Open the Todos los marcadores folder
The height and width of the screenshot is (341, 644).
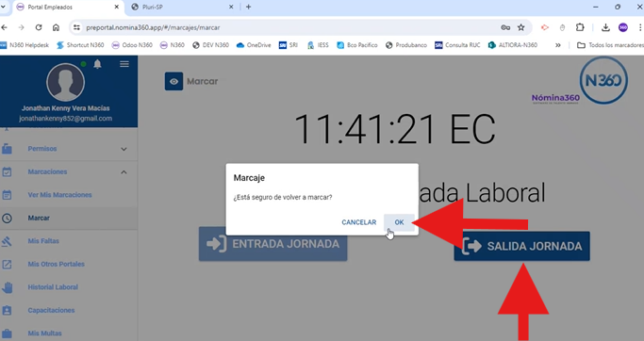(610, 45)
